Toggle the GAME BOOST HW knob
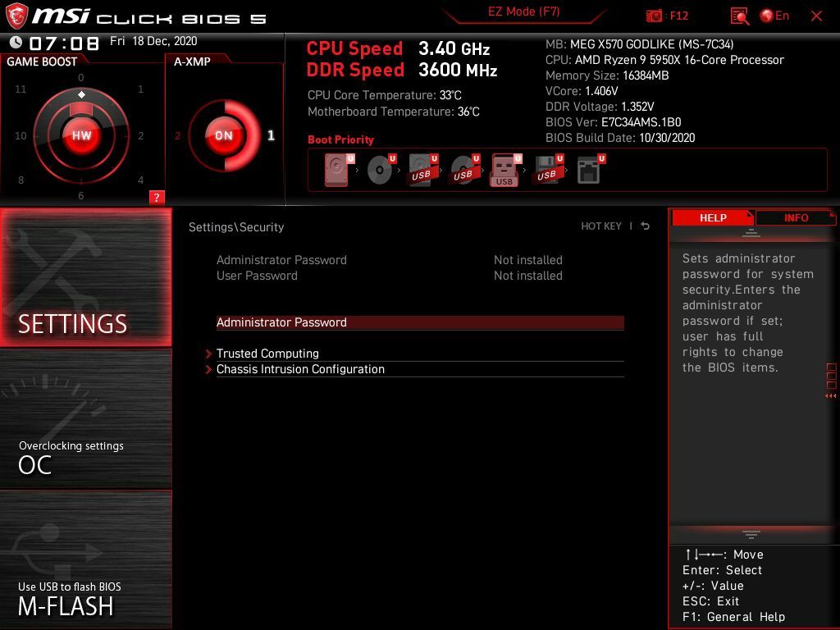This screenshot has height=630, width=840. click(x=81, y=135)
